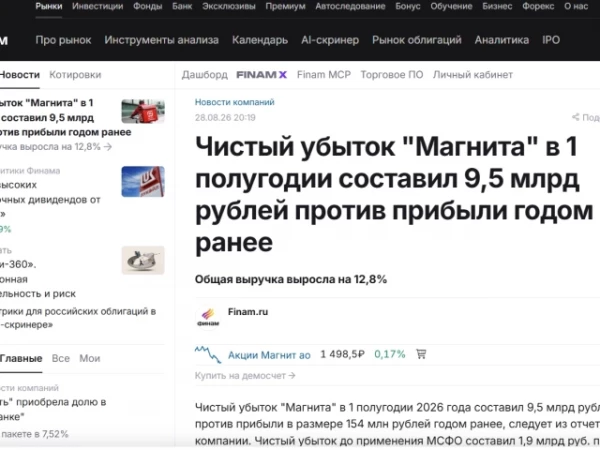Switch to the Котировки tab
600x450 pixels.
pos(75,75)
